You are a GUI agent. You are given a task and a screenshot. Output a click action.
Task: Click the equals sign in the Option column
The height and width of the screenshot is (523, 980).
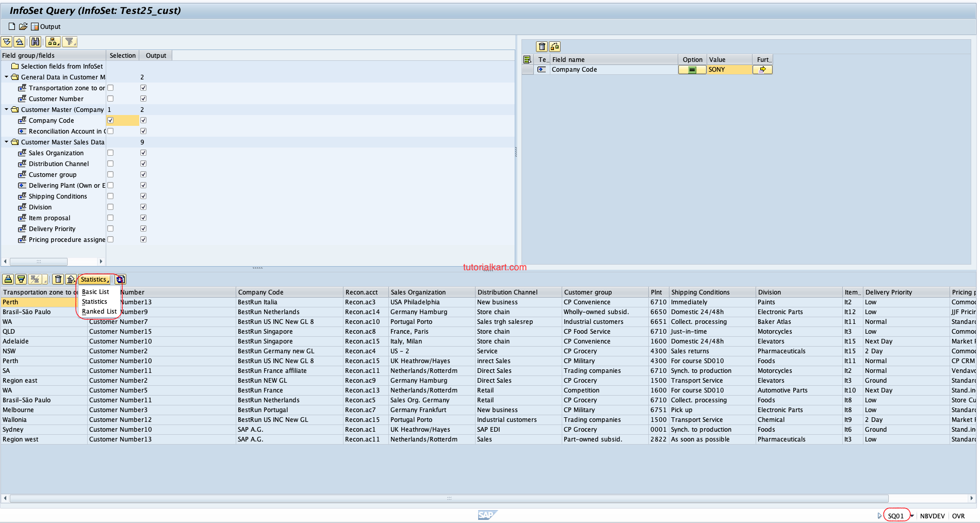692,69
